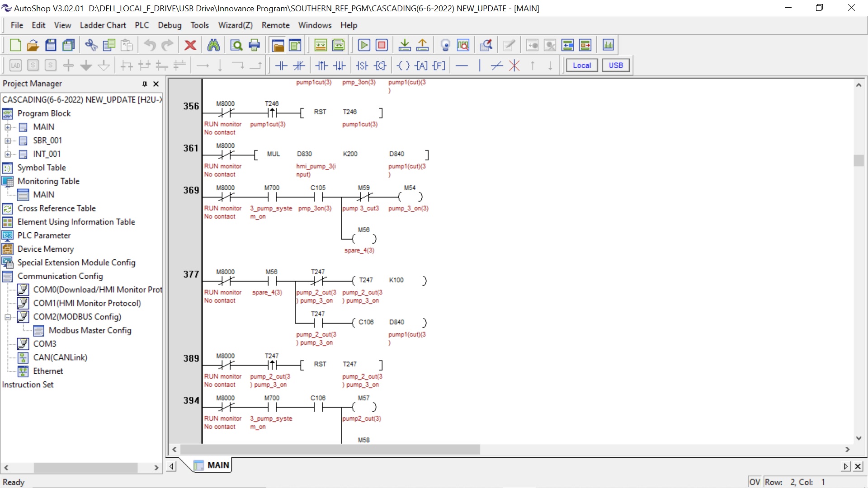Open the Debug menu
Image resolution: width=868 pixels, height=488 pixels.
(x=170, y=25)
